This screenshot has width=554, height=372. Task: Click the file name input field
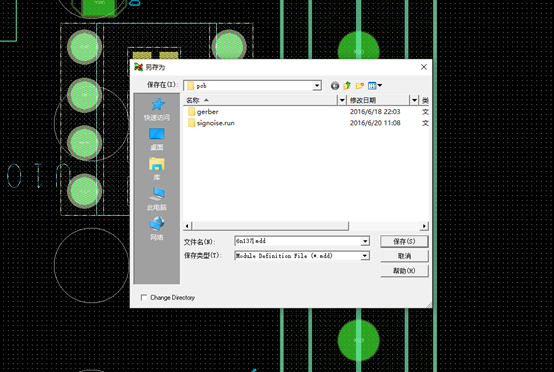pos(298,241)
